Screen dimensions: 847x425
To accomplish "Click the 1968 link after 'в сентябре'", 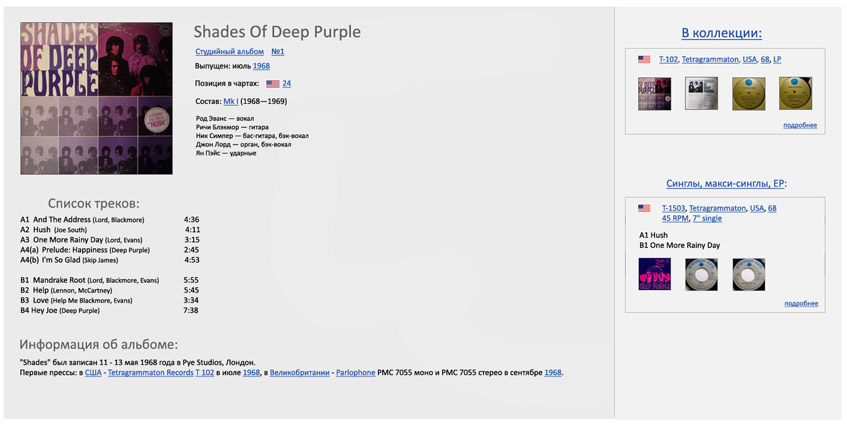I will click(x=553, y=373).
